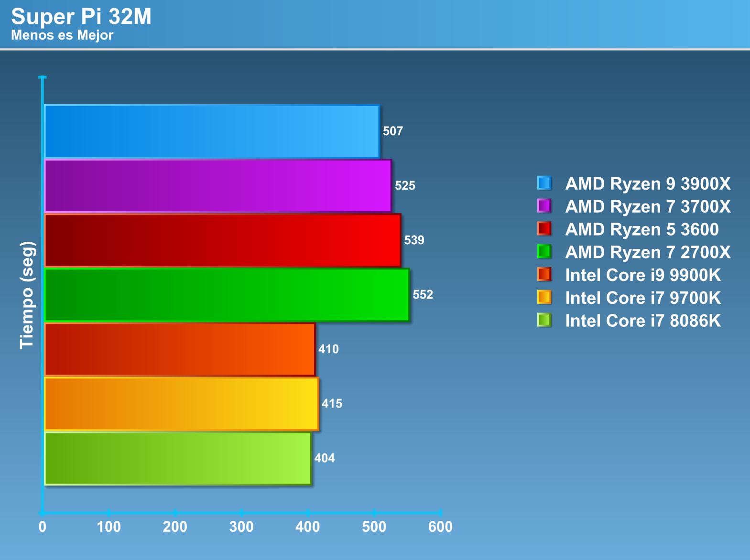Click the purple bar with value 525
Viewport: 750px width, 560px height.
point(218,186)
